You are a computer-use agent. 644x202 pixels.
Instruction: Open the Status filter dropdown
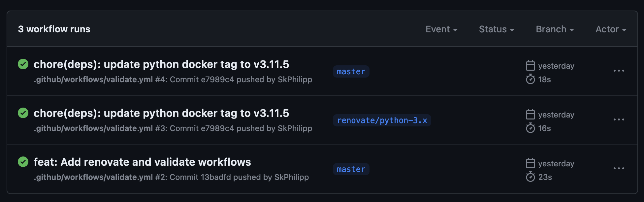click(x=496, y=29)
